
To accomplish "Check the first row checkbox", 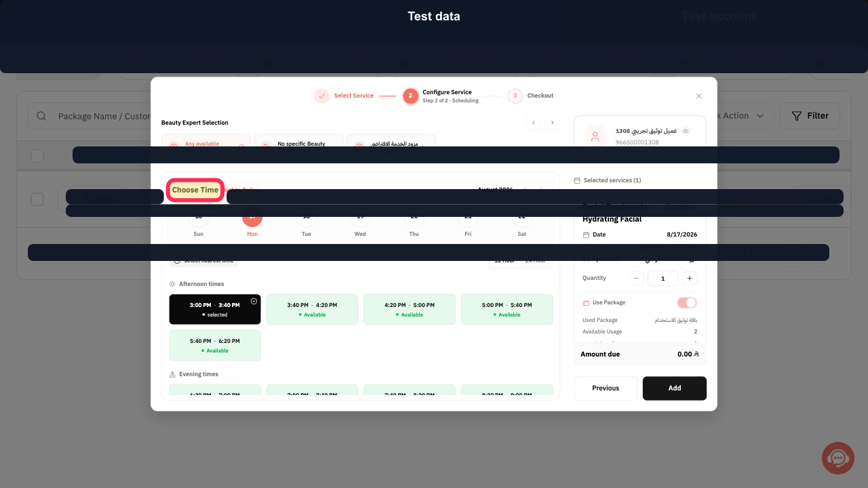I will [x=37, y=199].
